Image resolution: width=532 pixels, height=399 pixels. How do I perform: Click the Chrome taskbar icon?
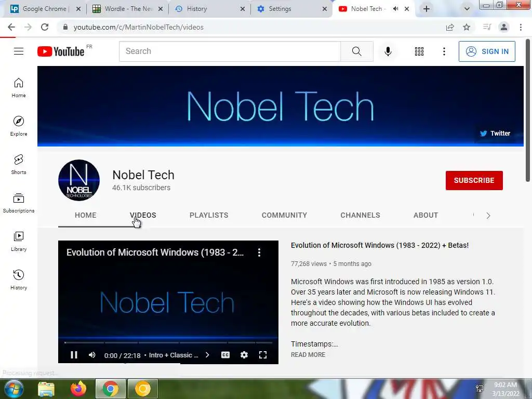[110, 389]
